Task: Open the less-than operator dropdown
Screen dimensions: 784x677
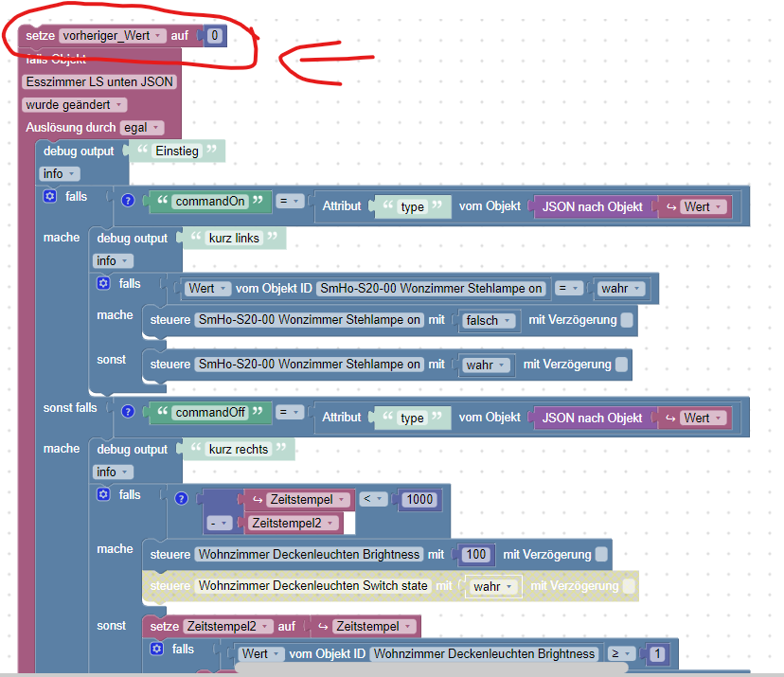Action: click(373, 498)
